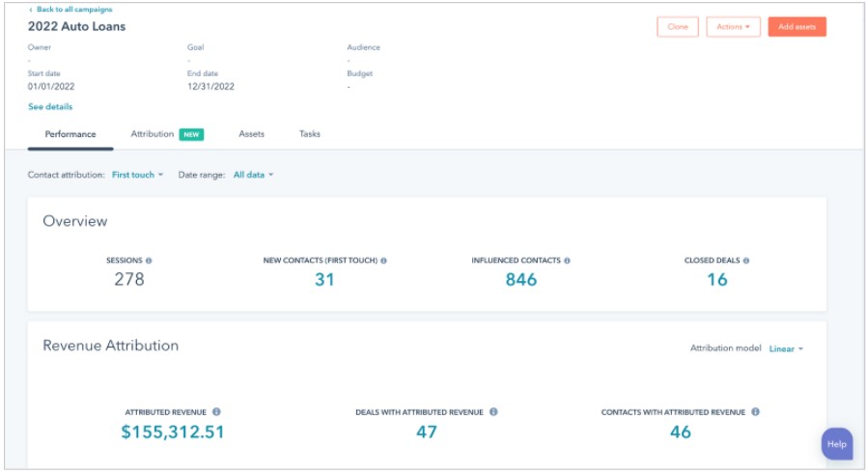The width and height of the screenshot is (868, 474).
Task: Click the Closed Deals value 16
Action: tap(716, 280)
